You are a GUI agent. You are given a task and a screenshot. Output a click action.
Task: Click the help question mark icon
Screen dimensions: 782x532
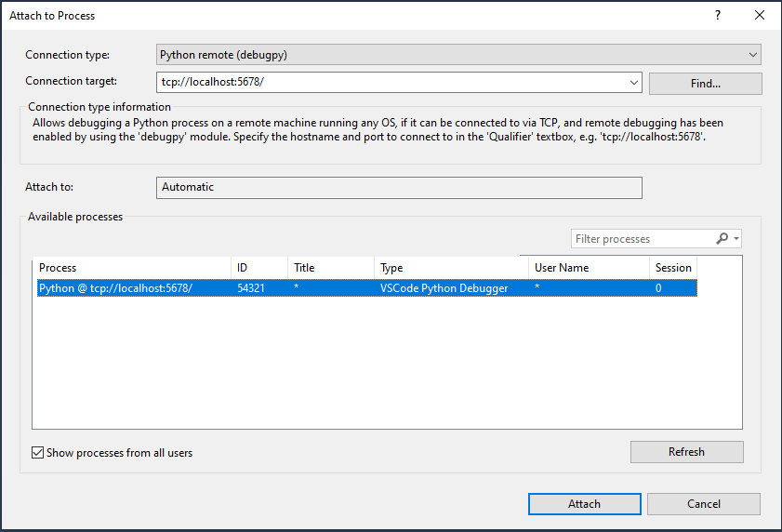tap(718, 15)
